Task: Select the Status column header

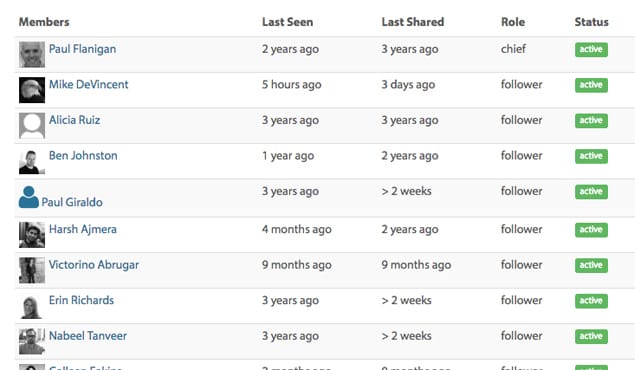Action: [x=592, y=22]
